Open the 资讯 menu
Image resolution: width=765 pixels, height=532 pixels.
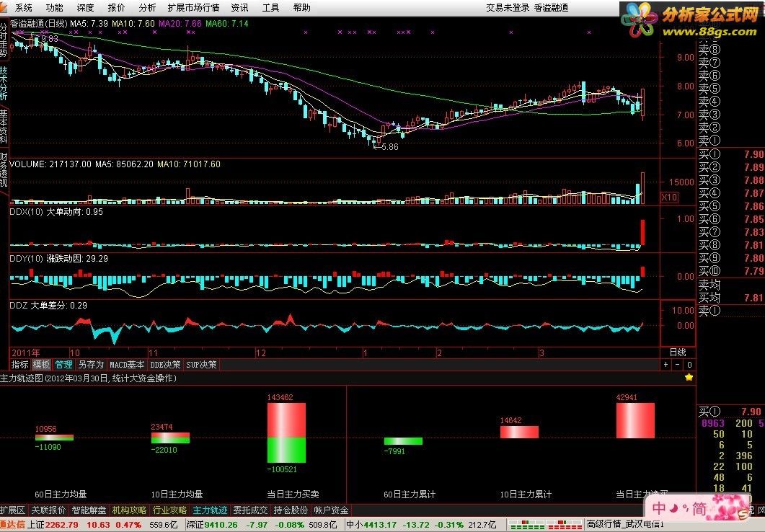[239, 7]
